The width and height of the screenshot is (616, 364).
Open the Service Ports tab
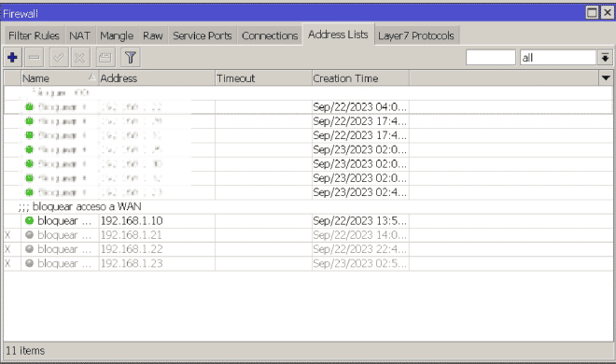tap(203, 35)
